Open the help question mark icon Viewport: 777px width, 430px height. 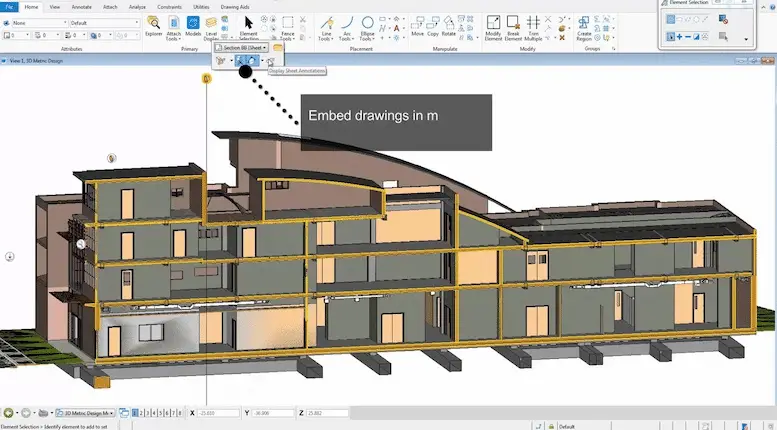(x=773, y=7)
